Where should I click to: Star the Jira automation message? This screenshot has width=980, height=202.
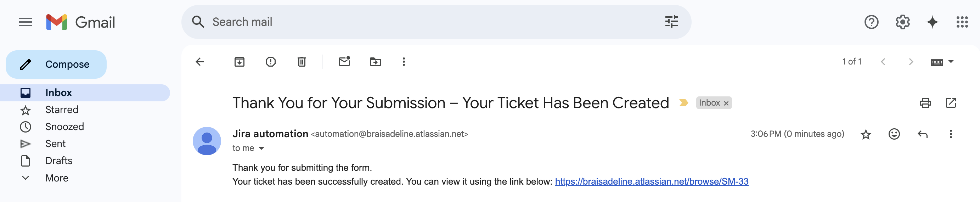866,134
